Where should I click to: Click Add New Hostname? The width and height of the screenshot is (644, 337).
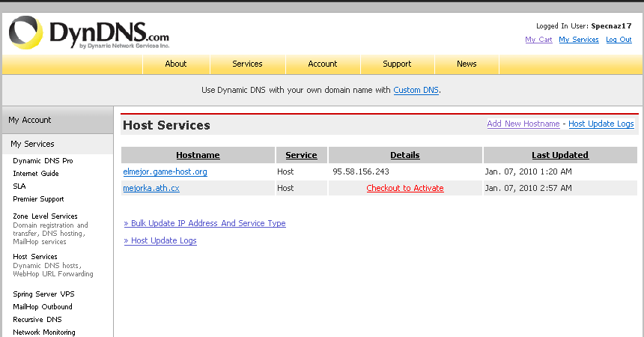[x=523, y=124]
